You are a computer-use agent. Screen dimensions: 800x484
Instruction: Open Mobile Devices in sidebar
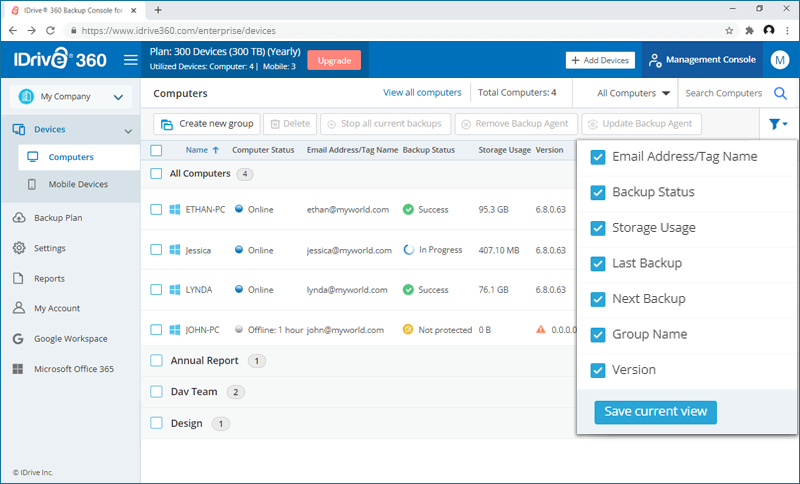(x=78, y=184)
